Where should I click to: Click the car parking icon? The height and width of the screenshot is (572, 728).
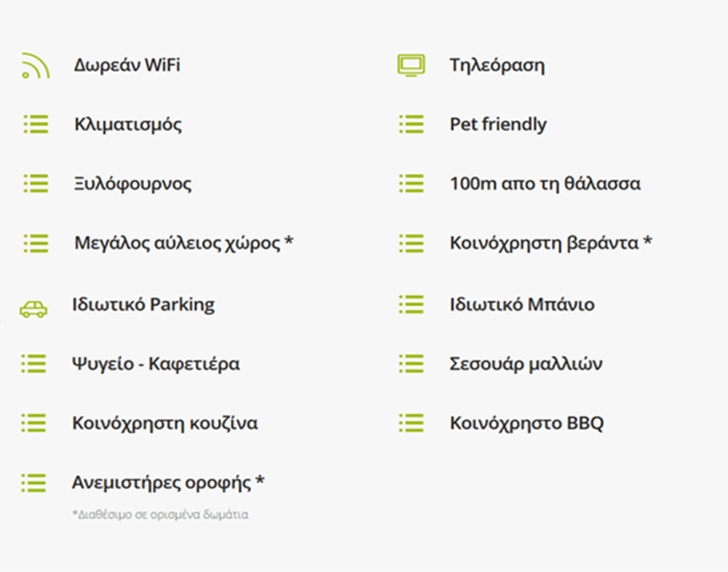click(x=33, y=309)
